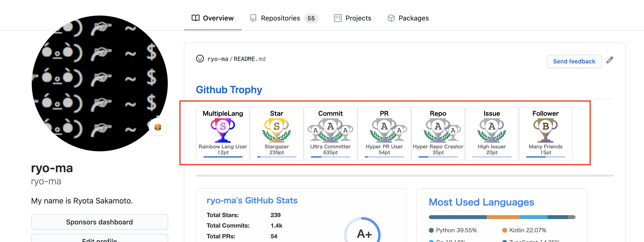Click the Overview book icon

click(196, 18)
